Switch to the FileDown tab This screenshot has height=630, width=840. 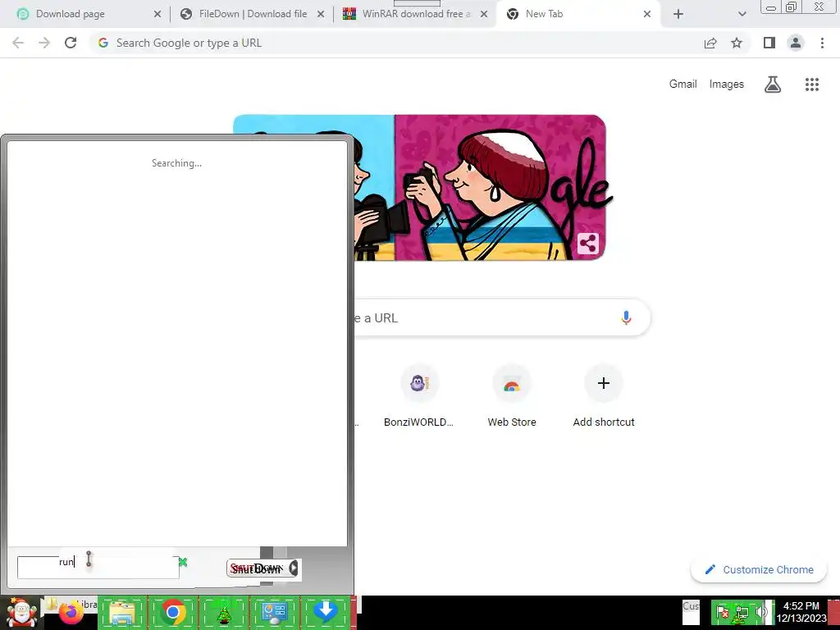(252, 14)
